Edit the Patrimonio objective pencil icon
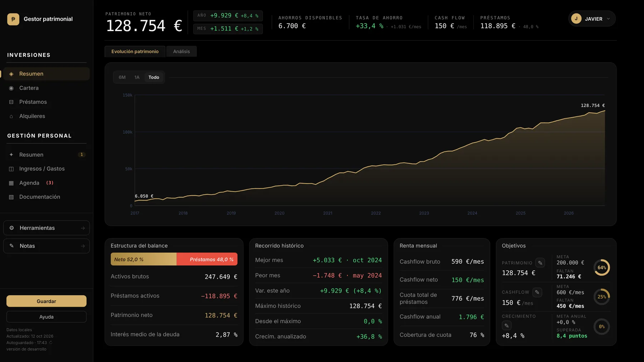The image size is (644, 362). point(540,263)
